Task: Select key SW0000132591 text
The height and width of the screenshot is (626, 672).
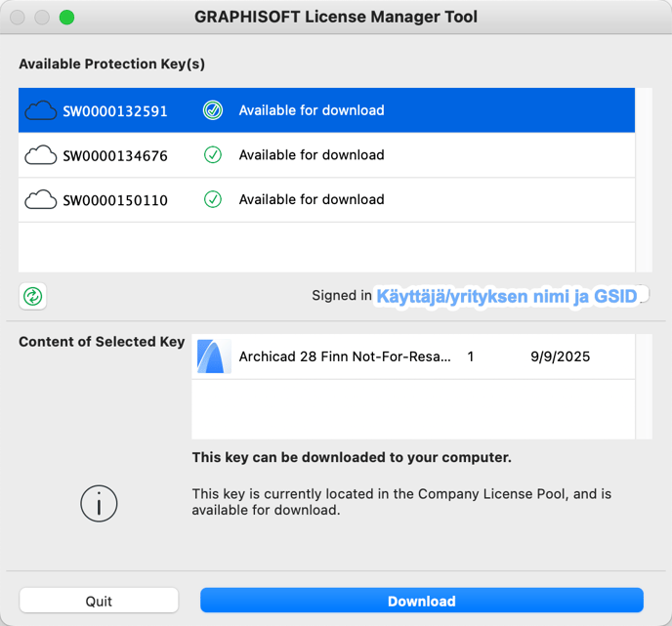Action: coord(115,111)
